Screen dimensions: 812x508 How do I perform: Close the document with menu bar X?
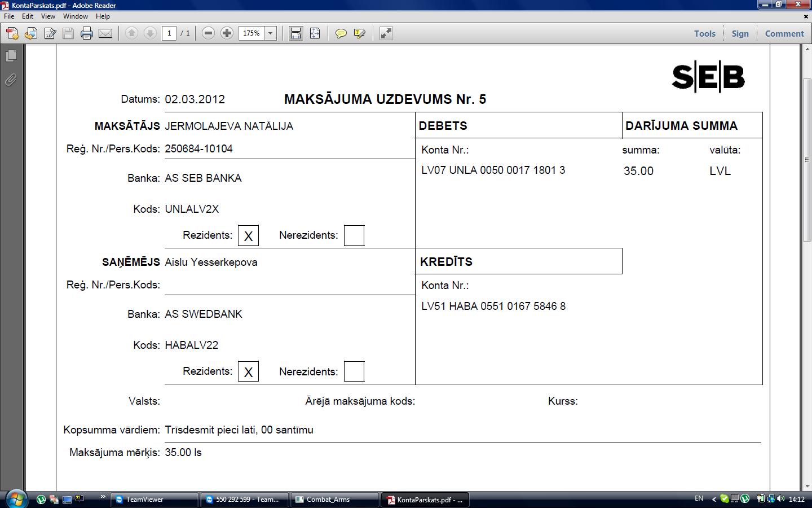[806, 16]
